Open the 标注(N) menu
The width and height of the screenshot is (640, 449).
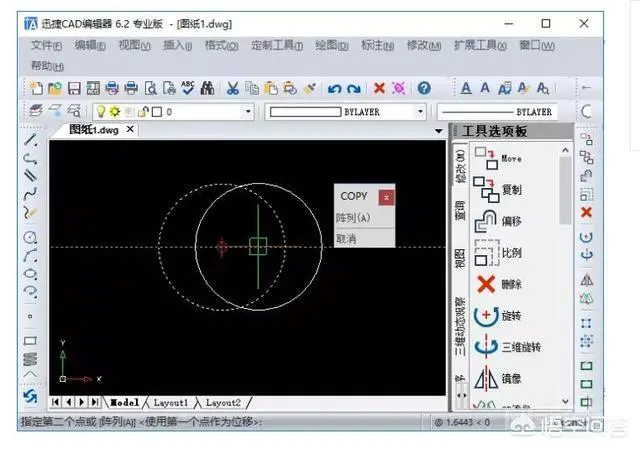tap(378, 45)
